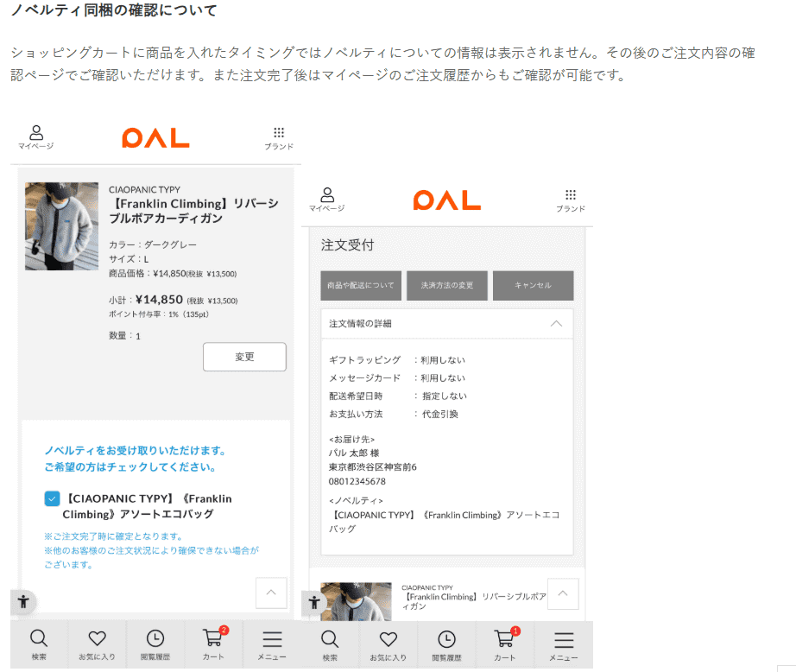The width and height of the screenshot is (796, 672).
Task: Open the boa cardigan product thumbnail in cart
Action: coord(62,226)
